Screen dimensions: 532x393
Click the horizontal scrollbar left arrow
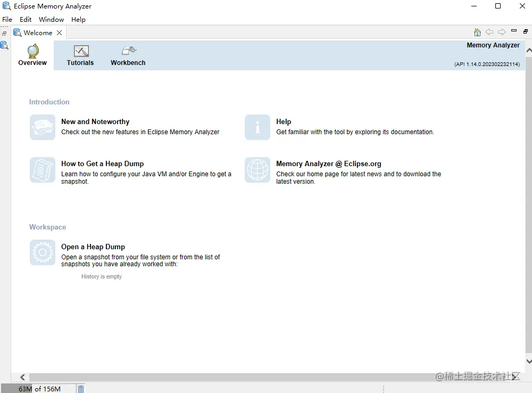[x=23, y=377]
